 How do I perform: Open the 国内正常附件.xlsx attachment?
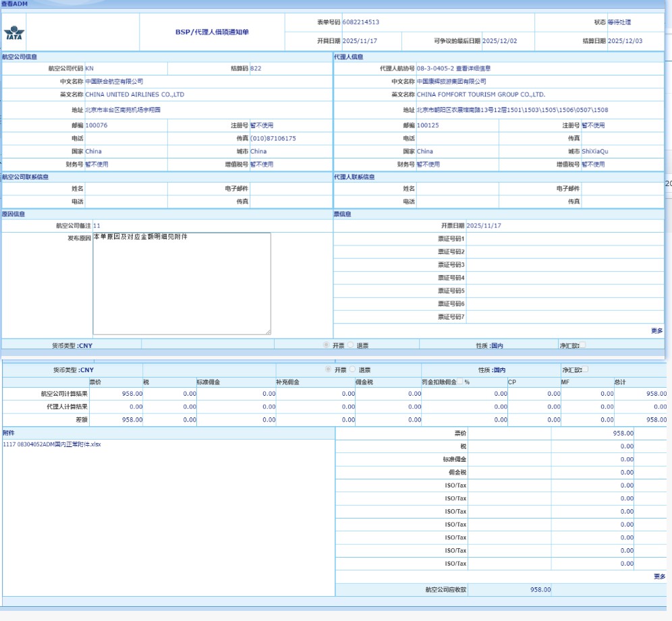(x=52, y=444)
